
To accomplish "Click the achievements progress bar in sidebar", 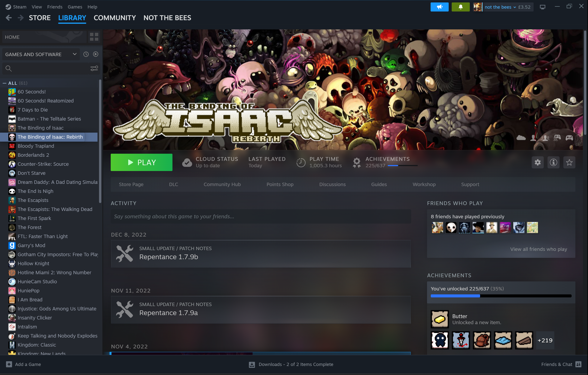I will 501,296.
